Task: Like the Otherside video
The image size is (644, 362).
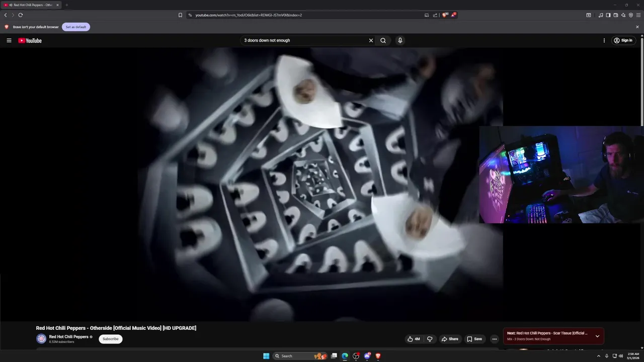Action: 414,339
